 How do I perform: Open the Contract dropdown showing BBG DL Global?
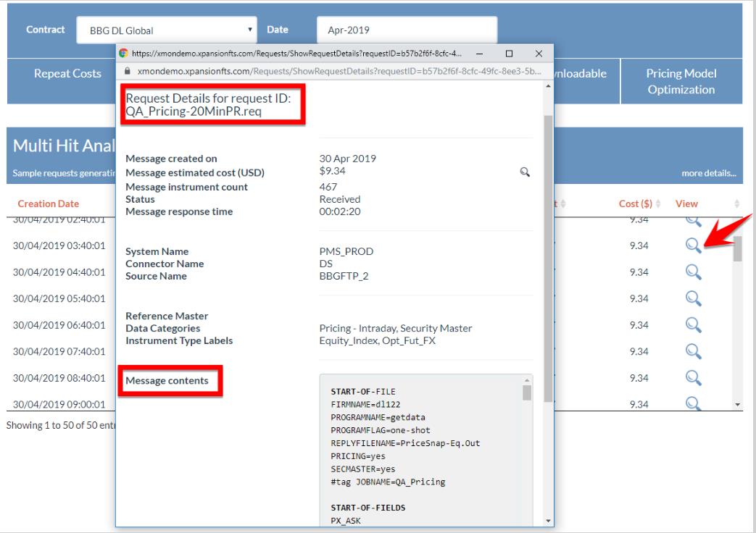click(x=167, y=30)
